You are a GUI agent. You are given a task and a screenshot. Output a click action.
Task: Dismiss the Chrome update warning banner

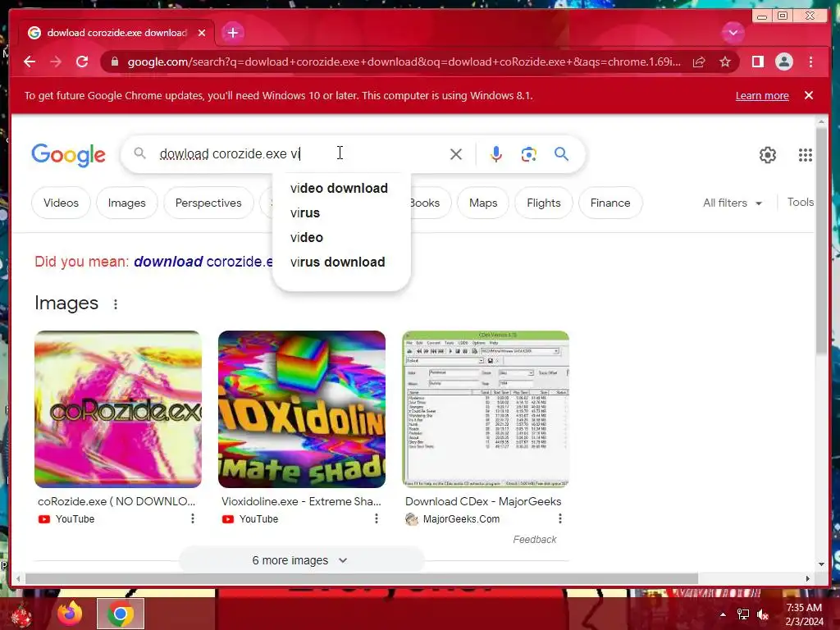pyautogui.click(x=809, y=95)
